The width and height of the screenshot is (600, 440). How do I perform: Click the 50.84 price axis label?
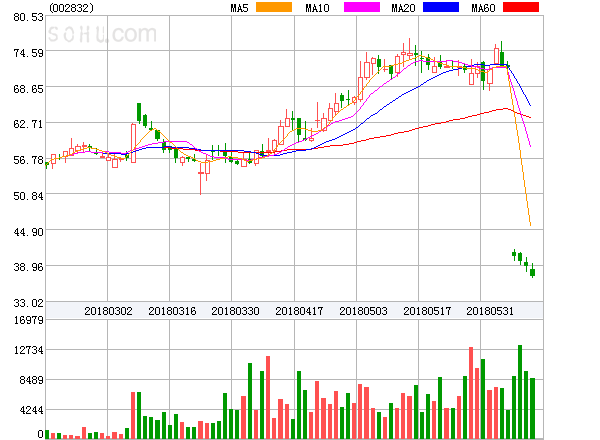tap(28, 196)
